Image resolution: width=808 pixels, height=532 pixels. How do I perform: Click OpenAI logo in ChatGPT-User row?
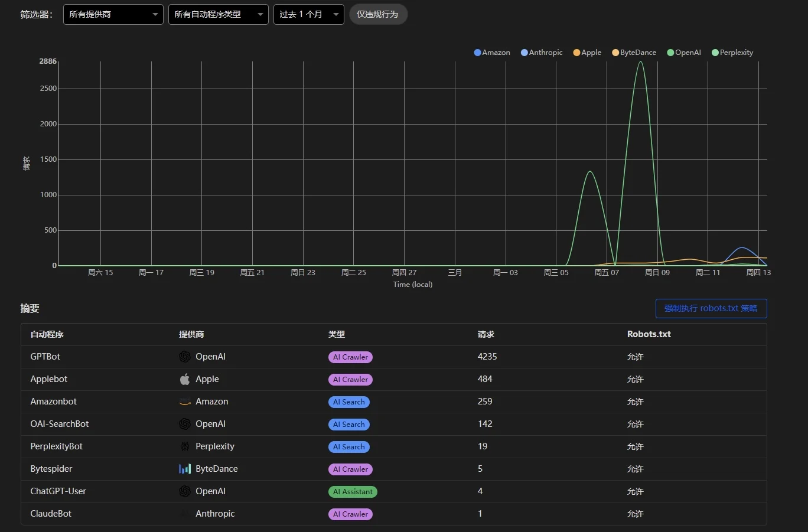pyautogui.click(x=185, y=491)
